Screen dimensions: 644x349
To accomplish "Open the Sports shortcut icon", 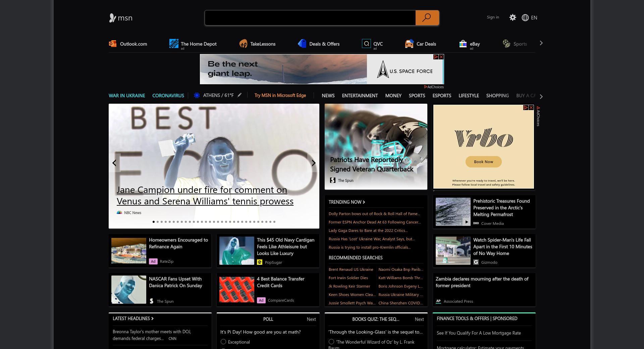I will point(506,44).
